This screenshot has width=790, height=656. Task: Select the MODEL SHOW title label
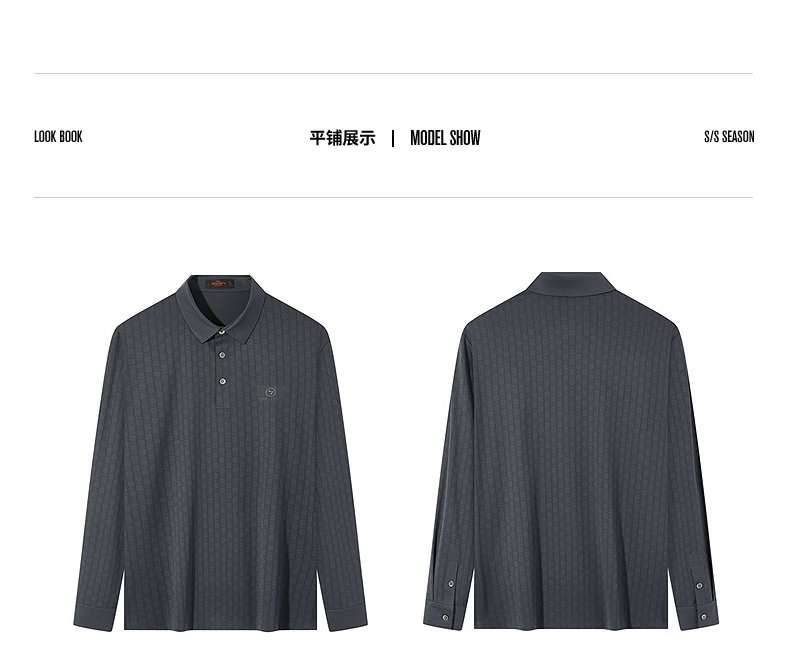tap(445, 138)
